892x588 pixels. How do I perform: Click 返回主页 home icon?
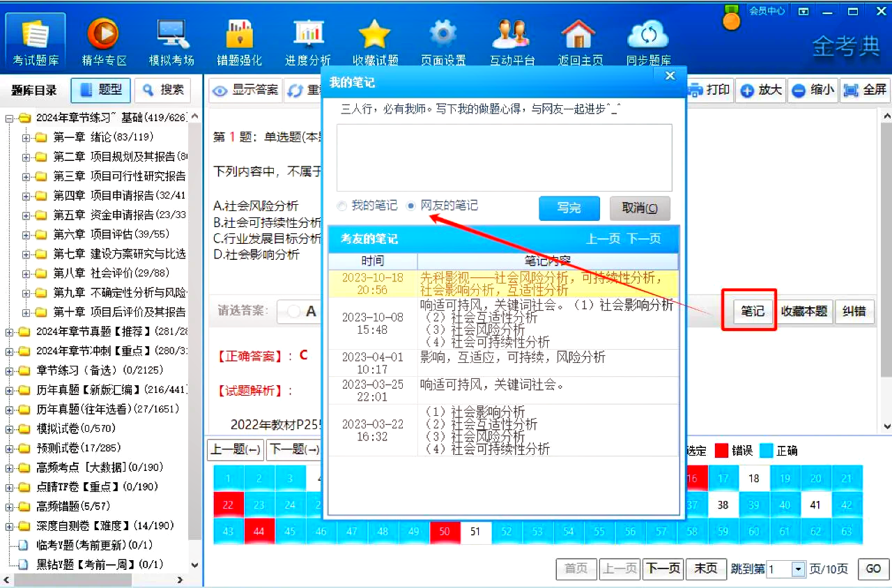coord(580,41)
